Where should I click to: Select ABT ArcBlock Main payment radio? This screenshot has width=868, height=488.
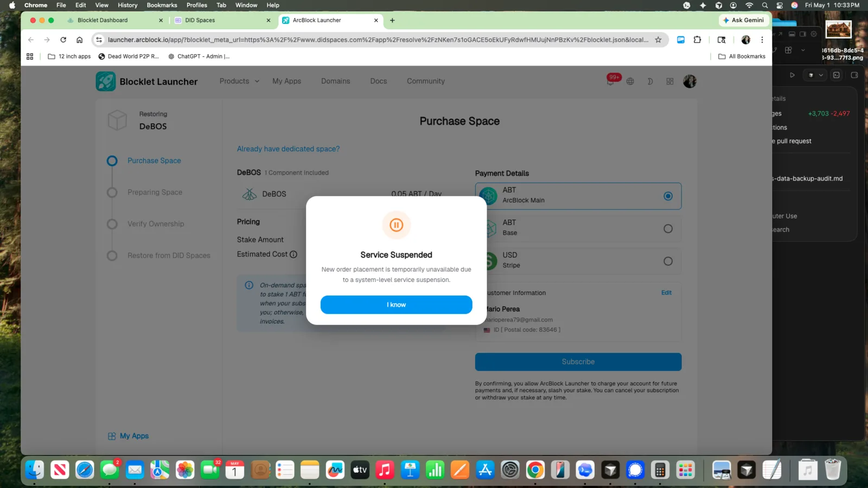coord(668,196)
